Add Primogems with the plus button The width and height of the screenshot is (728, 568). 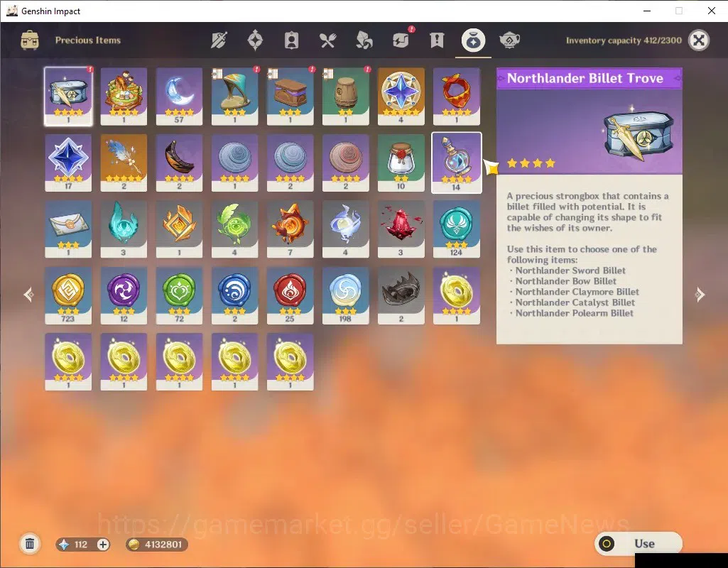click(x=103, y=545)
